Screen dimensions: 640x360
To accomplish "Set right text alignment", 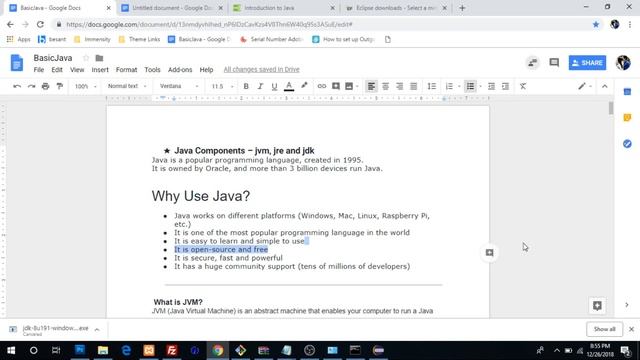I will [399, 86].
